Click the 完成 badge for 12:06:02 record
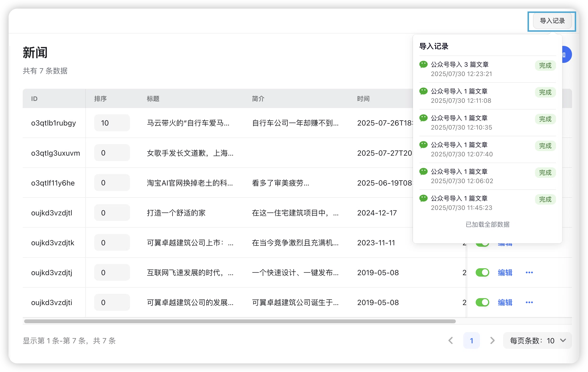588x372 pixels. [x=545, y=172]
